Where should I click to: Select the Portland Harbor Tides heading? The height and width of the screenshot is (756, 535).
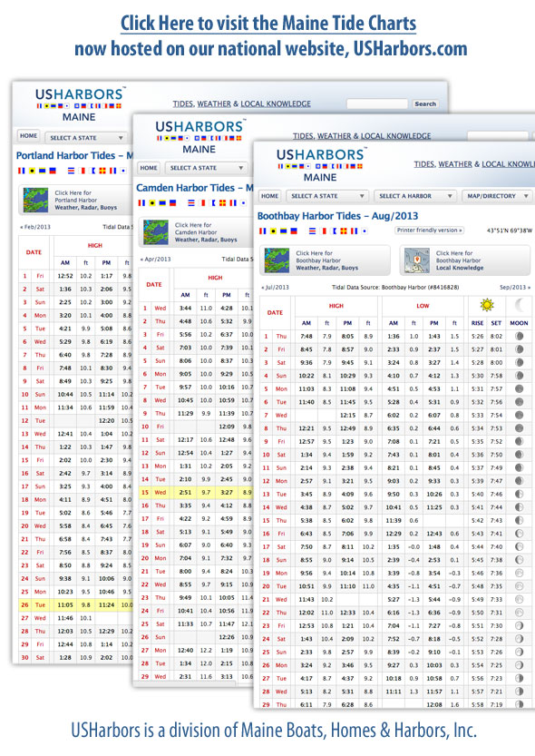[74, 156]
